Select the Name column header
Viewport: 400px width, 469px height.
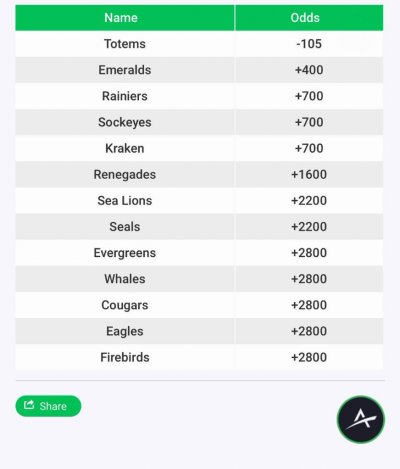pos(121,18)
